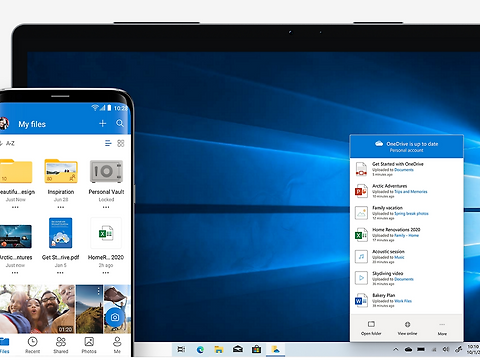Open the mountain landscape photo thumbnail

click(x=89, y=309)
